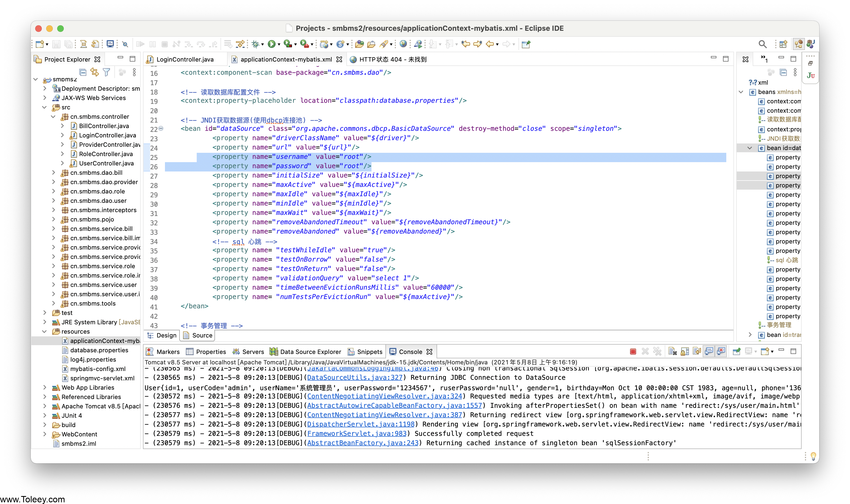This screenshot has height=504, width=850.
Task: Collapse all nodes in Project Explorer
Action: 83,72
